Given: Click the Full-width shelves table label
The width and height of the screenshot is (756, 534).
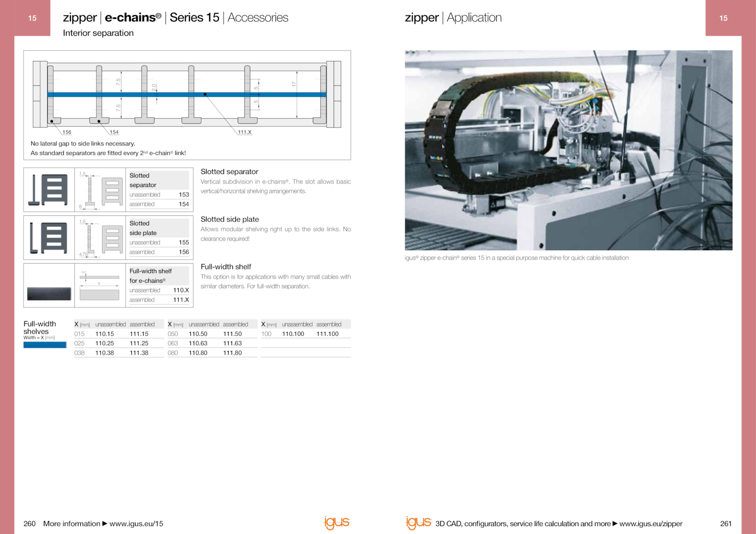Looking at the screenshot, I should tap(40, 328).
